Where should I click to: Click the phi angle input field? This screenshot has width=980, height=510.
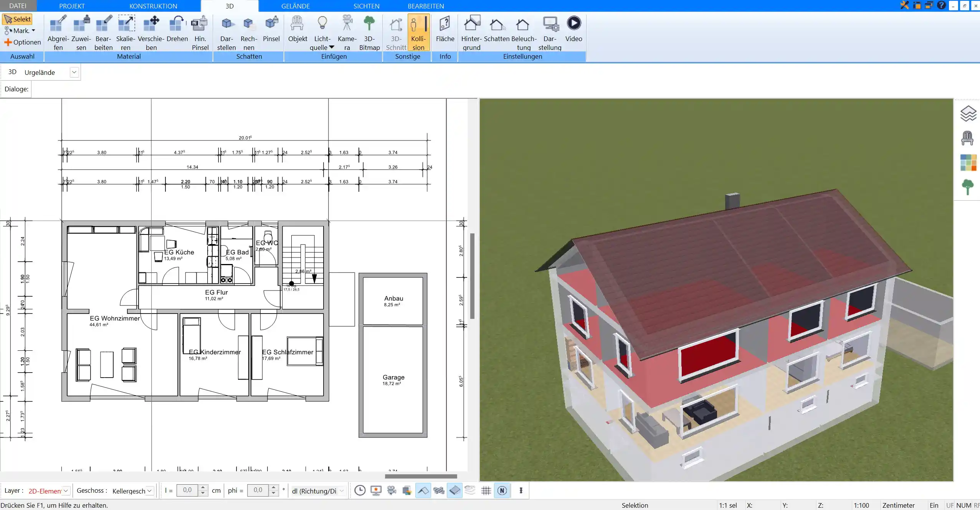[258, 490]
